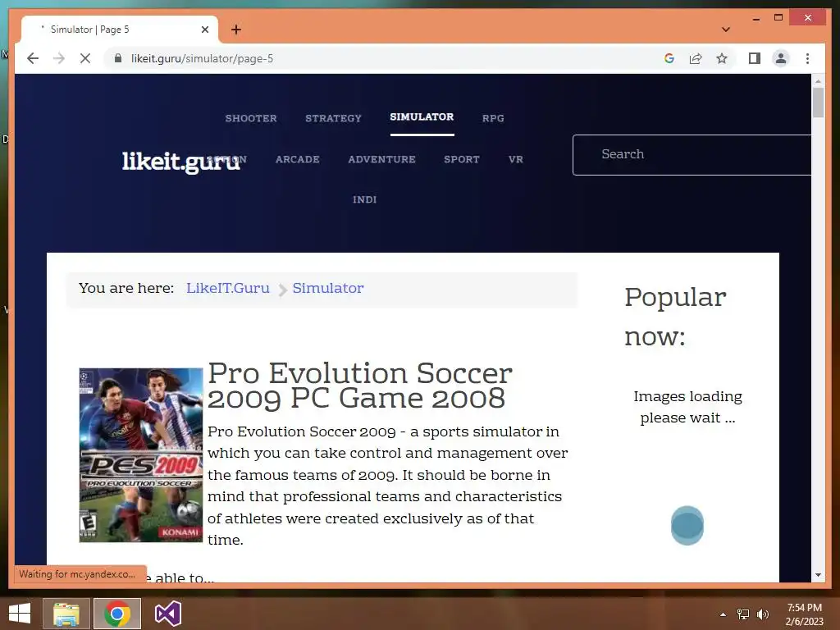
Task: Click the likeit.guru site logo
Action: (181, 162)
